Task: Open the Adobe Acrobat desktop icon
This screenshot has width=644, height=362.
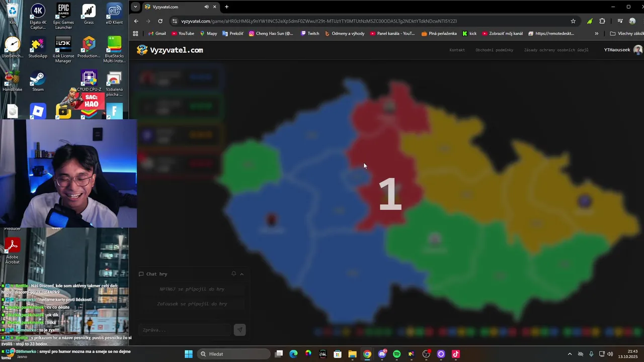Action: pos(12,250)
